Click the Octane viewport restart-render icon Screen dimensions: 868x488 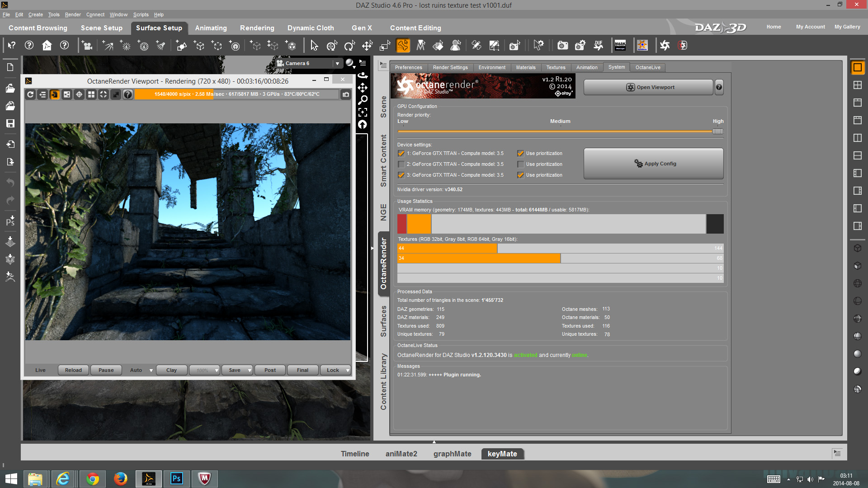(30, 94)
